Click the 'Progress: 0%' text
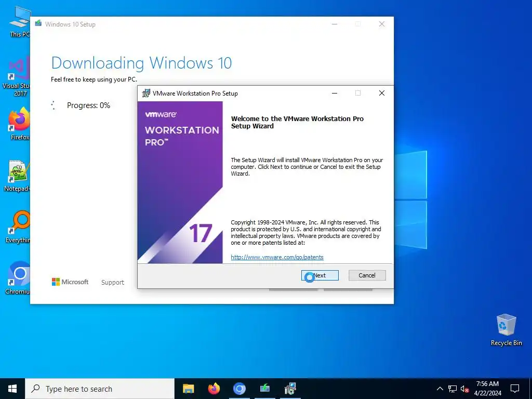The height and width of the screenshot is (399, 532). click(x=88, y=105)
